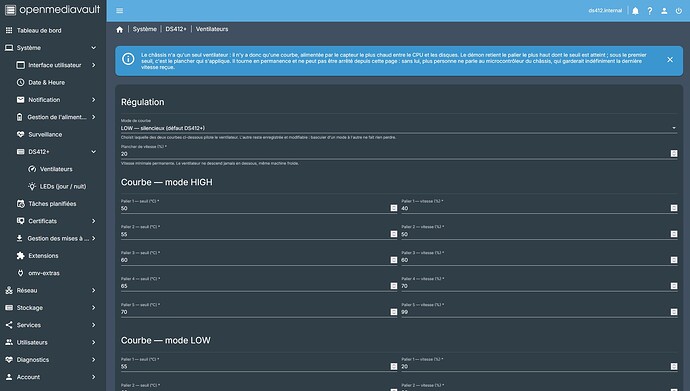
Task: Open Date & Heure settings
Action: click(x=53, y=82)
